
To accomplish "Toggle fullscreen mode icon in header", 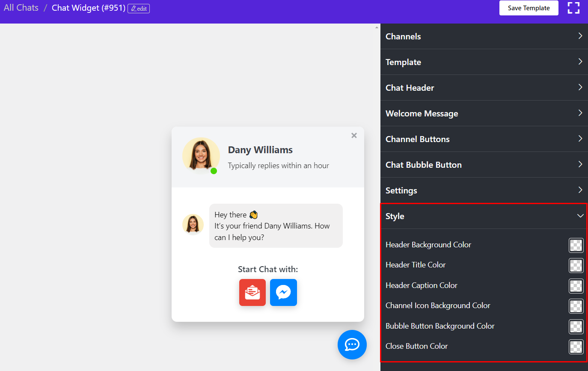I will 573,8.
